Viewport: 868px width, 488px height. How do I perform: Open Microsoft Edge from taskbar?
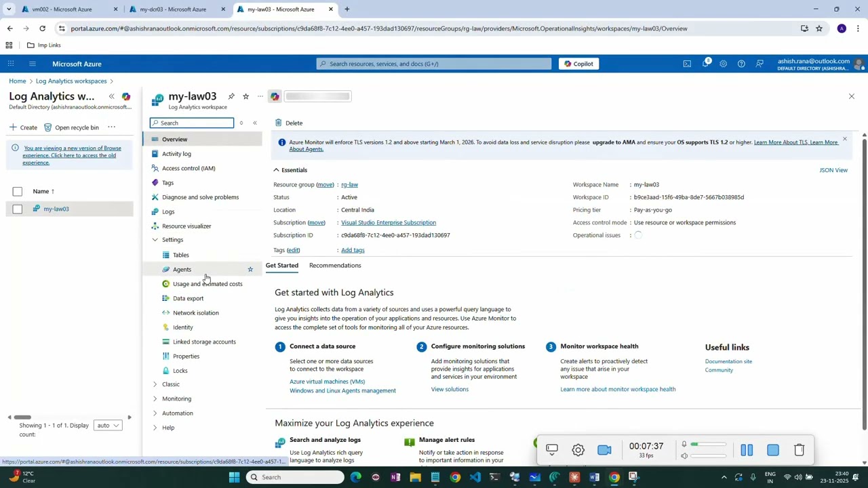click(x=356, y=477)
